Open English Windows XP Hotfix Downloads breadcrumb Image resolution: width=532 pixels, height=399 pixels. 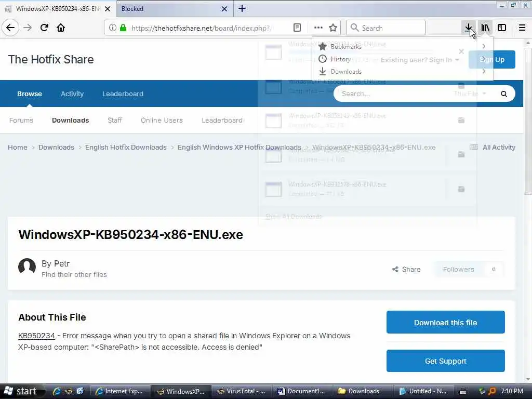click(240, 147)
